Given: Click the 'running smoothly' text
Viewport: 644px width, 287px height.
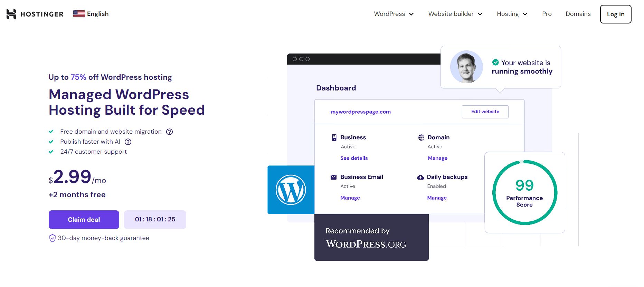Looking at the screenshot, I should (x=522, y=71).
